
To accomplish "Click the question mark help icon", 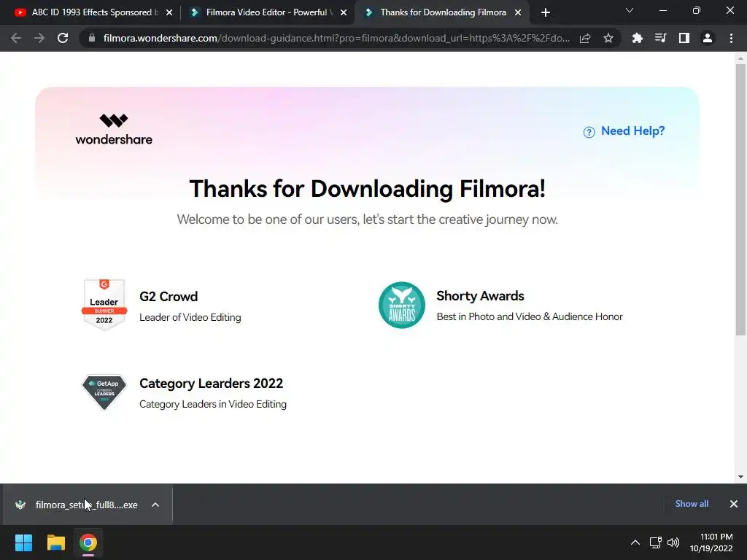I will point(589,132).
